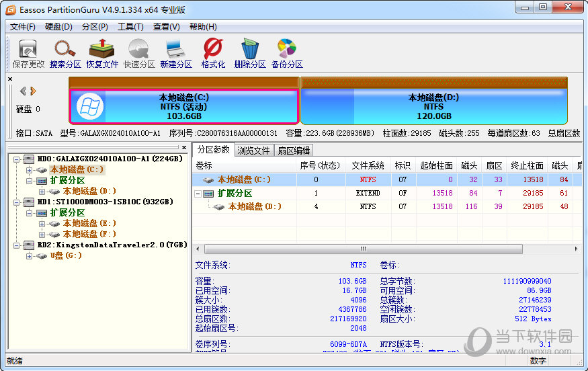Expand the 本地磁盘(E:) tree node
This screenshot has height=371, width=588.
click(42, 224)
